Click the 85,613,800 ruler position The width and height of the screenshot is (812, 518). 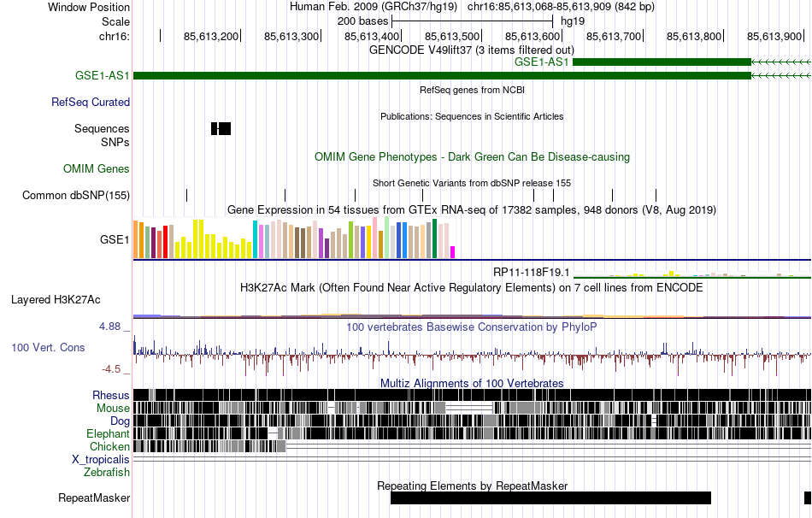pyautogui.click(x=694, y=36)
